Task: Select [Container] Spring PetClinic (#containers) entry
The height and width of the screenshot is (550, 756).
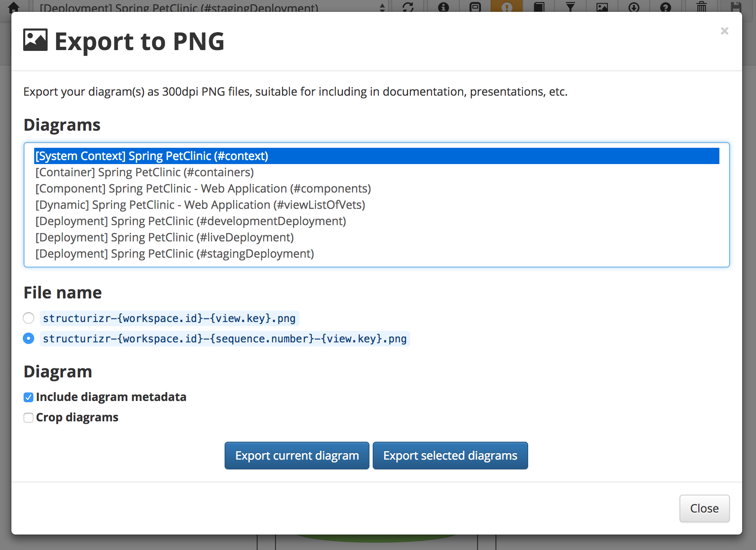Action: (x=377, y=172)
